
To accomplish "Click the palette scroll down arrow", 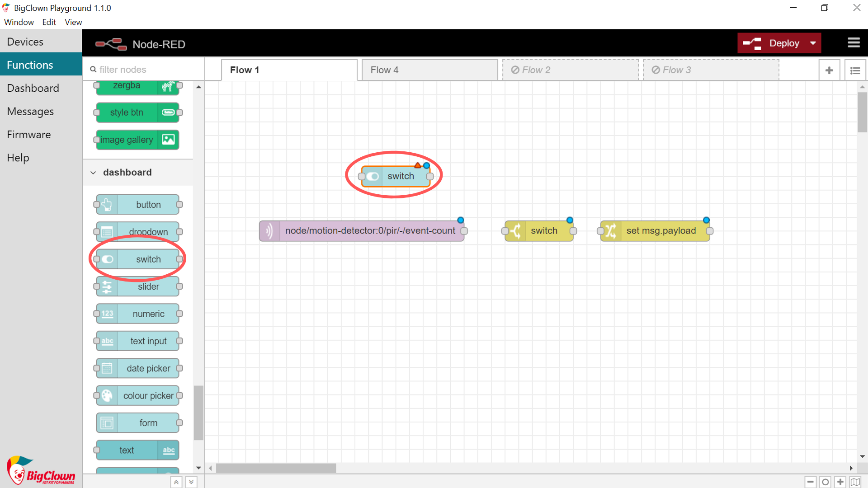I will [x=198, y=468].
